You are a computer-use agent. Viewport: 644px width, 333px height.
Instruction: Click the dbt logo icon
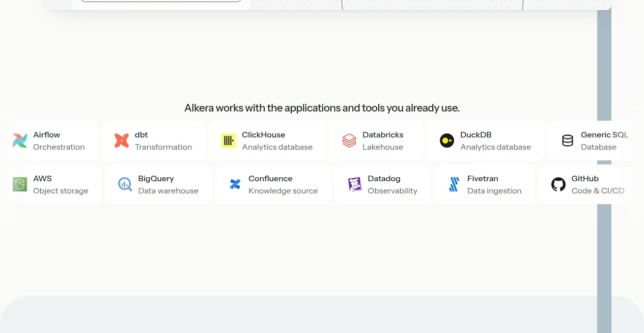point(122,141)
